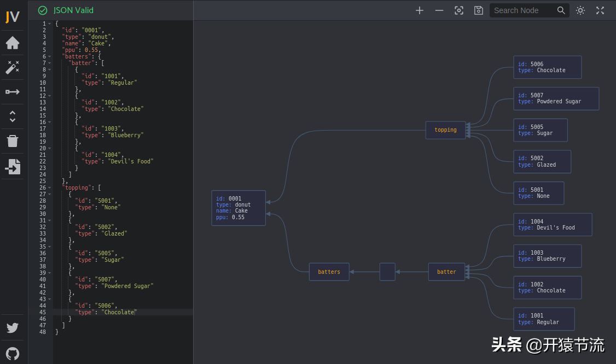Open the import file icon
This screenshot has height=364, width=616.
[13, 167]
